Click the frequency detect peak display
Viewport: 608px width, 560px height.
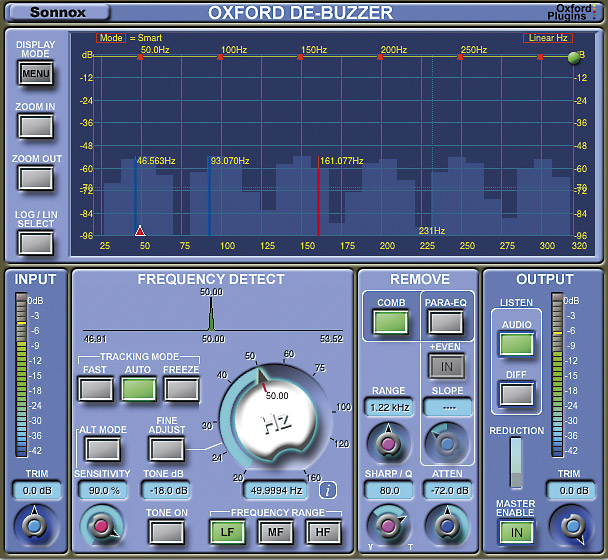click(212, 316)
